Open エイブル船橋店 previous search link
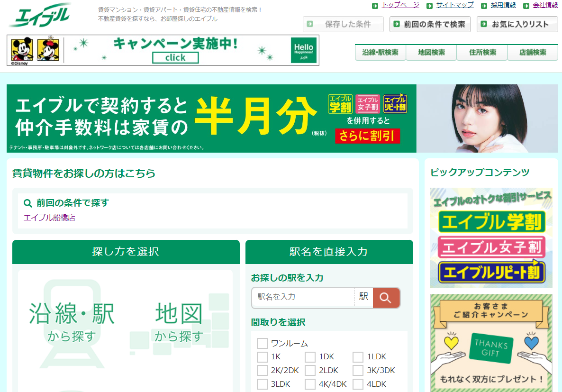The width and height of the screenshot is (562, 392). click(x=49, y=218)
